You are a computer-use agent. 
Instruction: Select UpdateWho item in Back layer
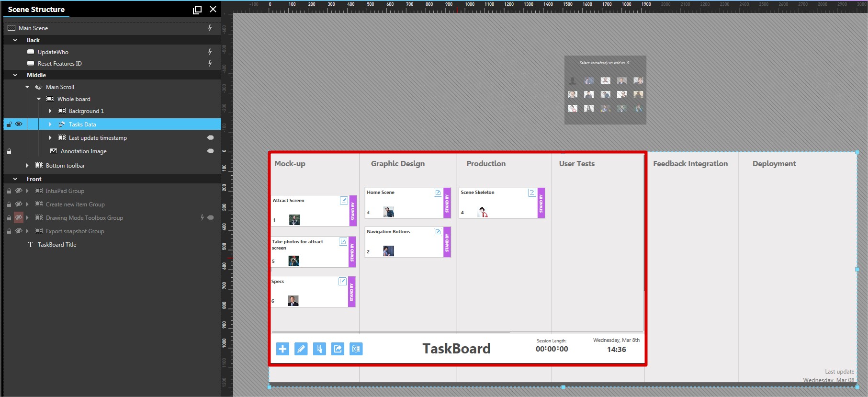[x=53, y=52]
